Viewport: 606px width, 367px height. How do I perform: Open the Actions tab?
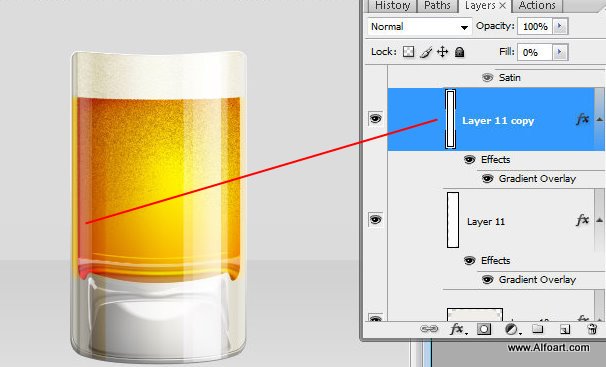(537, 6)
